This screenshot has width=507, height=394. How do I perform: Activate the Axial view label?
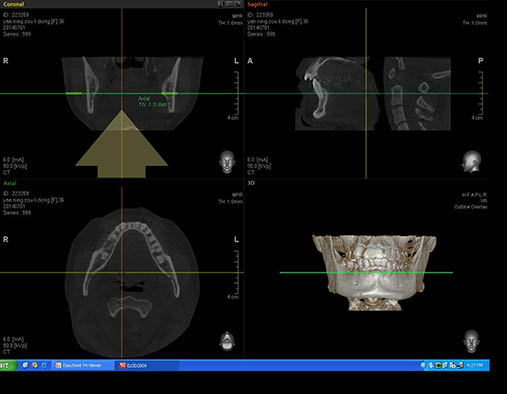pos(10,183)
